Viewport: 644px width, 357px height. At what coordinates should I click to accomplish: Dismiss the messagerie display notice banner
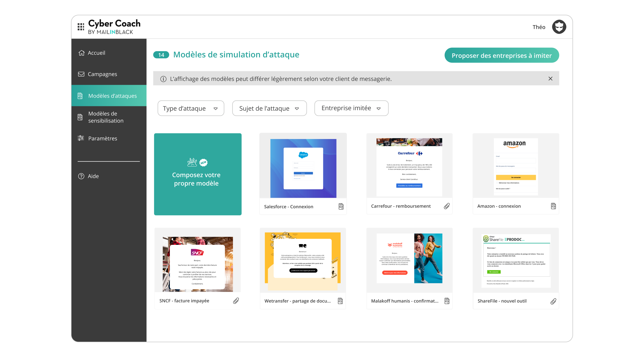(550, 78)
